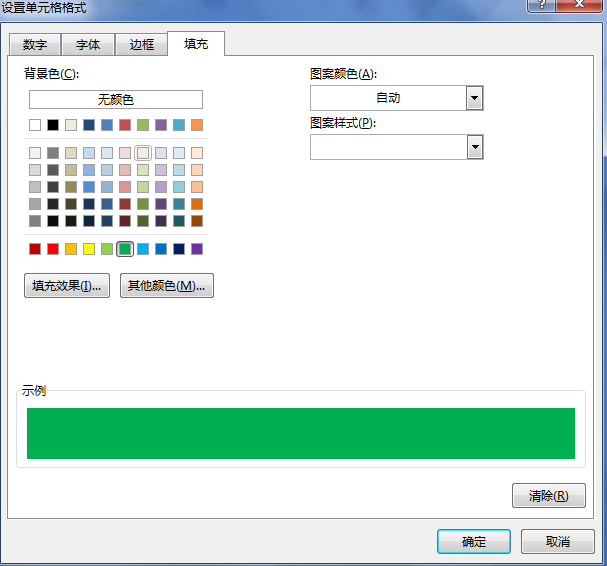Click the 填充 tab

[196, 44]
